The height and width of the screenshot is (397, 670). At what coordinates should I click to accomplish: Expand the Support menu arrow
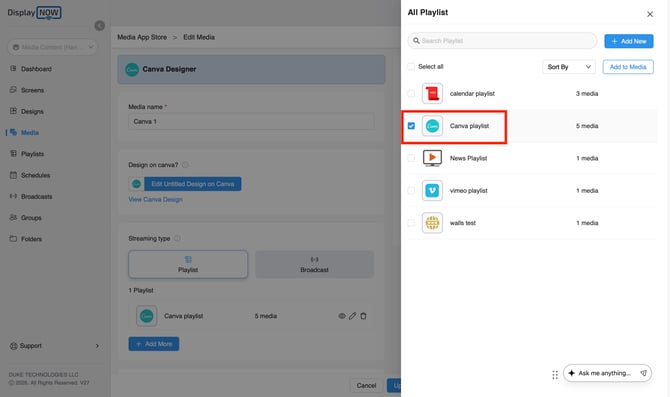(x=97, y=346)
